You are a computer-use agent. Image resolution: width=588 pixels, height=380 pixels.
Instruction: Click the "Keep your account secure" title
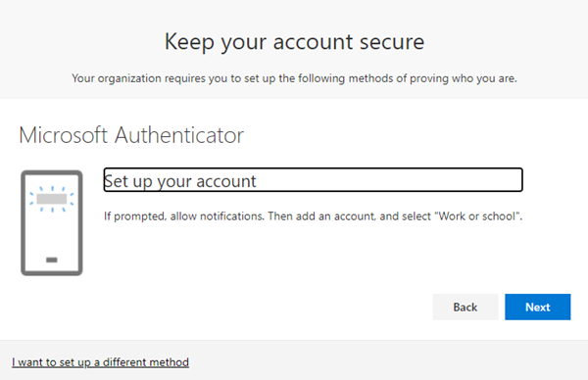click(294, 41)
